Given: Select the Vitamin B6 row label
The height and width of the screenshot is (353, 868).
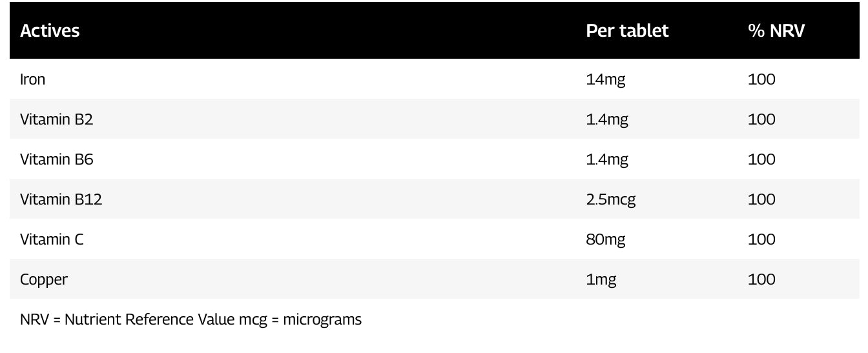Looking at the screenshot, I should (57, 160).
